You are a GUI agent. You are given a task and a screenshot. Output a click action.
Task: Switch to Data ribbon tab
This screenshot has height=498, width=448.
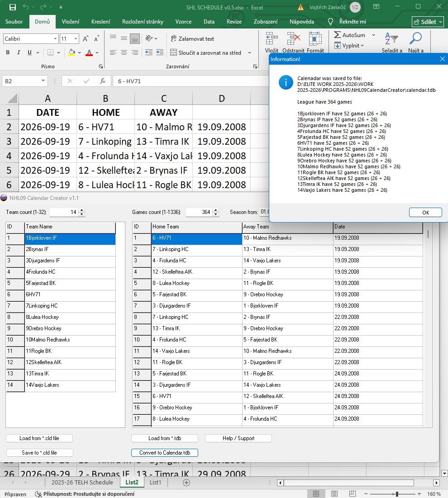(209, 22)
